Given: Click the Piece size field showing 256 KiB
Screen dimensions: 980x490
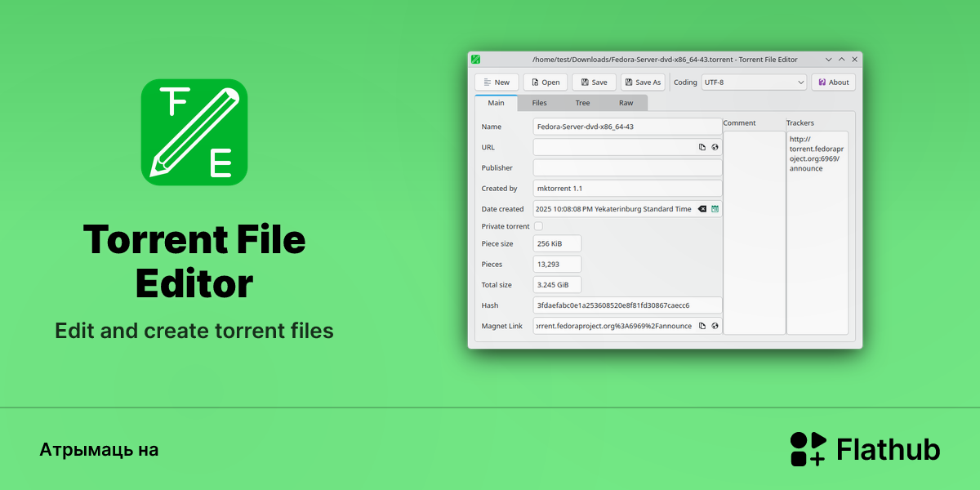Looking at the screenshot, I should 557,243.
